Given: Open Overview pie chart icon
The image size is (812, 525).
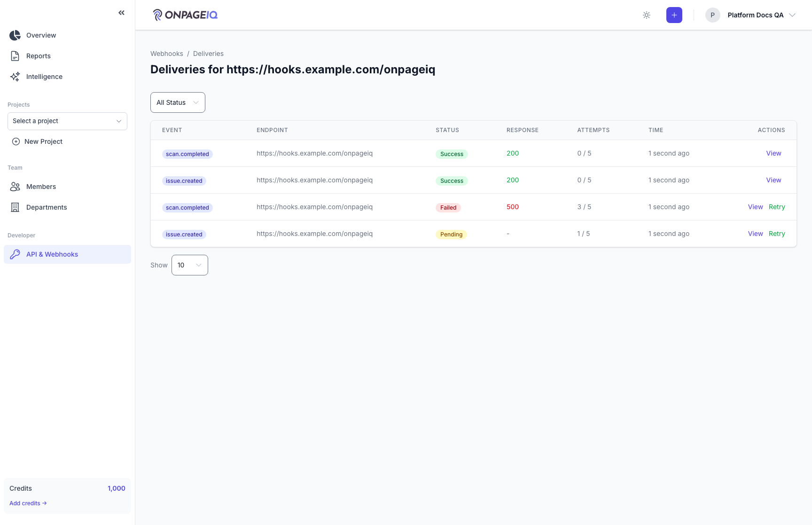Looking at the screenshot, I should pos(15,35).
